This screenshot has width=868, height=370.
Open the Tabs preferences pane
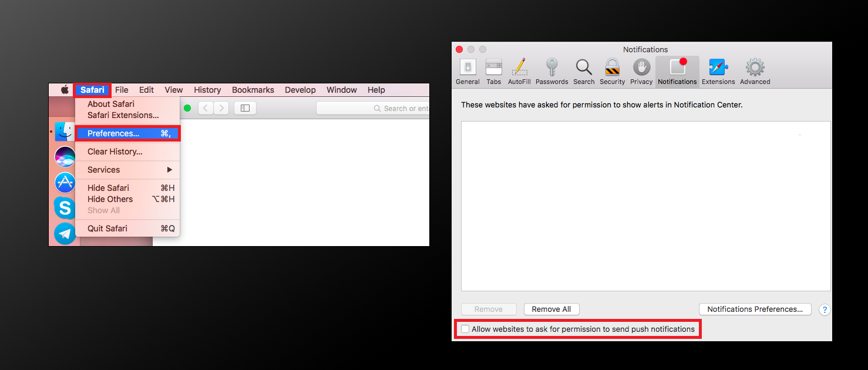tap(494, 72)
